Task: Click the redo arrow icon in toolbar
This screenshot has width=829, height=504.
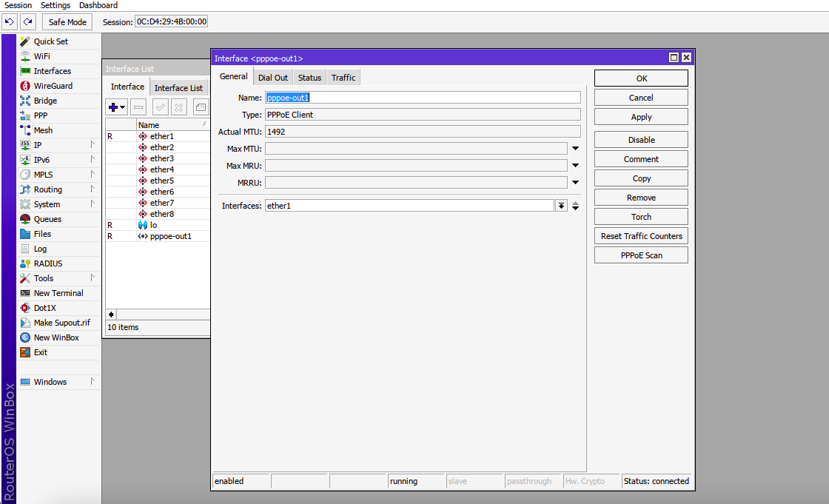Action: click(27, 21)
